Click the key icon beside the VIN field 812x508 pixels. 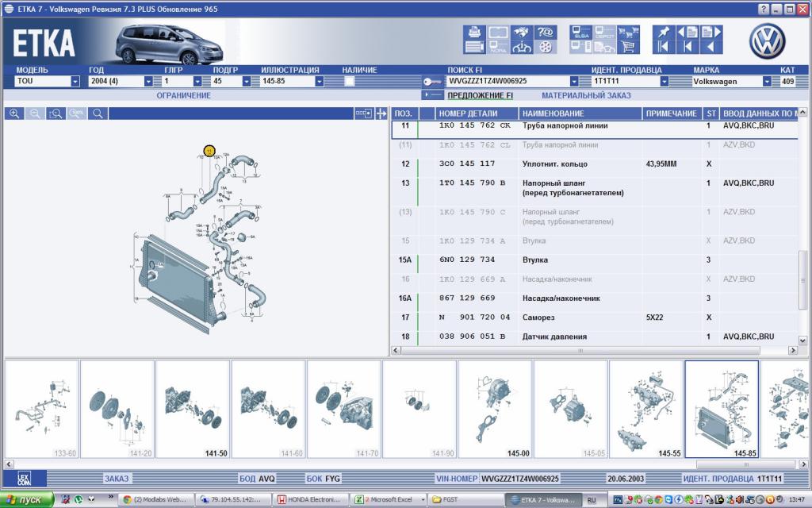pyautogui.click(x=432, y=82)
